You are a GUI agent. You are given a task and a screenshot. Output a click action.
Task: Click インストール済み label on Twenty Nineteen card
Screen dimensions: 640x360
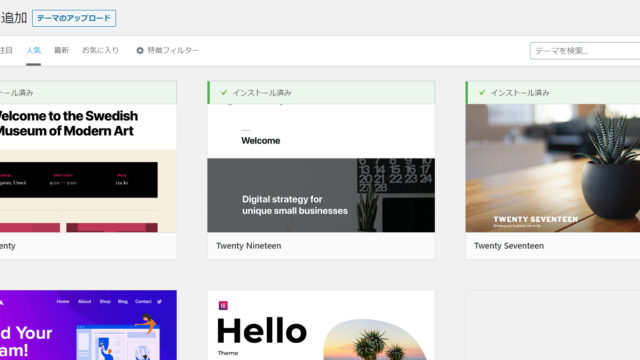[262, 93]
